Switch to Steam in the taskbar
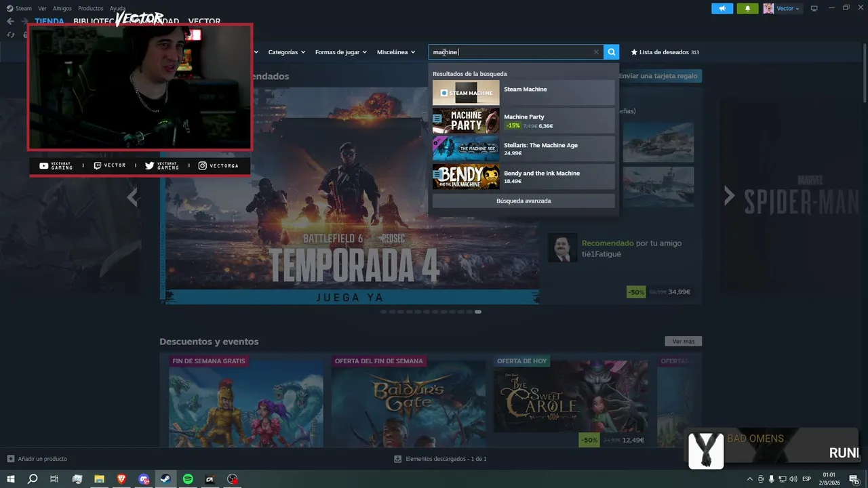868x488 pixels. pos(166,479)
